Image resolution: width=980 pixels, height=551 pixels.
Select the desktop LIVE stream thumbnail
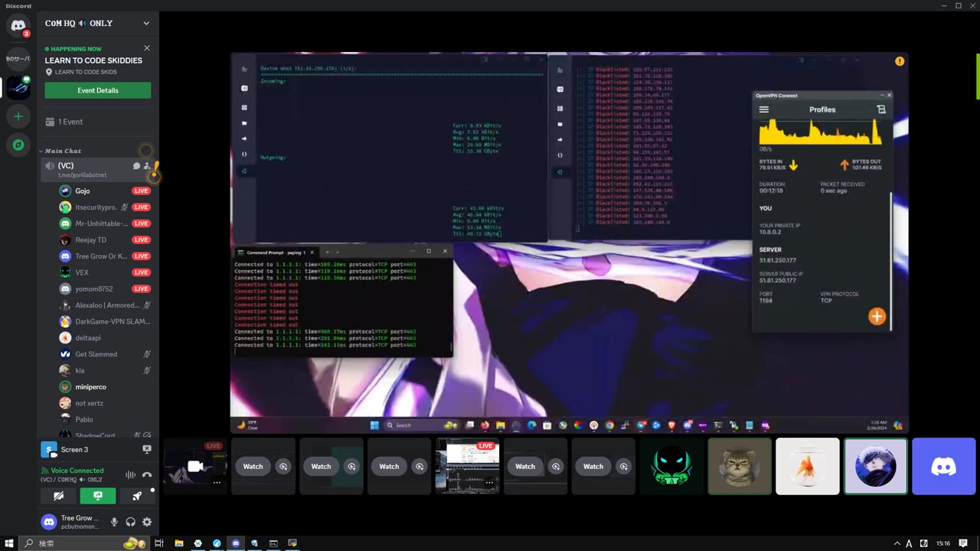[x=467, y=466]
